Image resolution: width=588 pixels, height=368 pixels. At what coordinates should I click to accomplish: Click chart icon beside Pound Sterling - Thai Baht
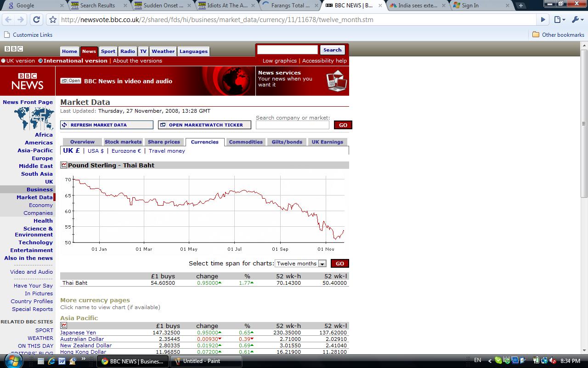64,165
